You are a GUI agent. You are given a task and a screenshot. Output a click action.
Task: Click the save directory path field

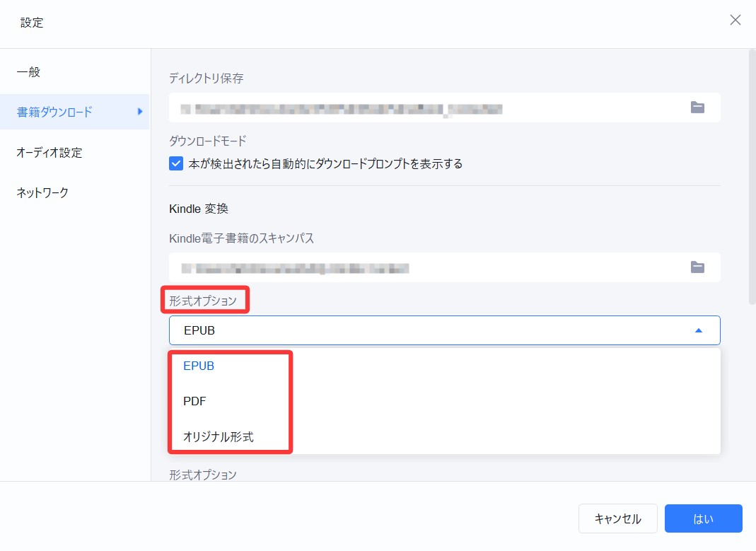pos(424,108)
